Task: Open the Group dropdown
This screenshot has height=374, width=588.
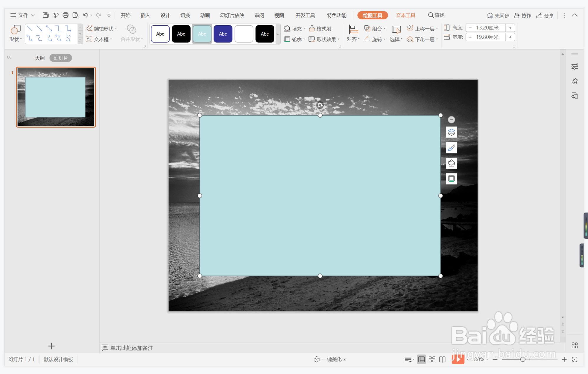Action: point(375,29)
